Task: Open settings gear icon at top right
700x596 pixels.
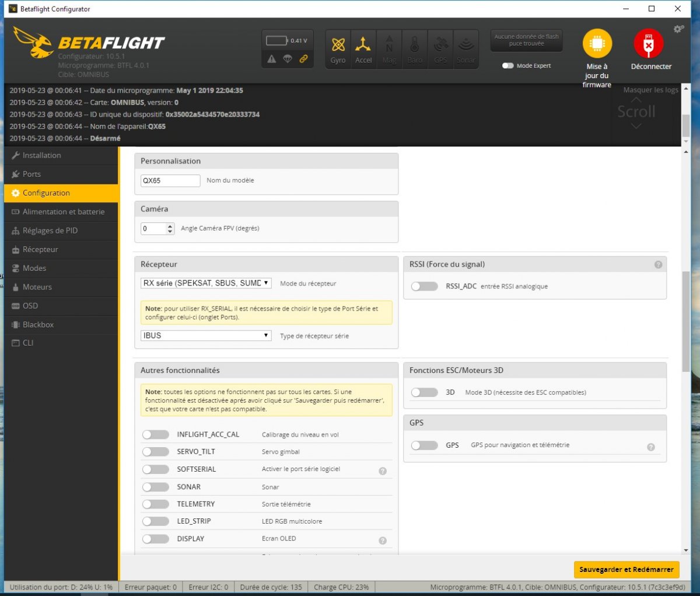Action: click(x=678, y=29)
